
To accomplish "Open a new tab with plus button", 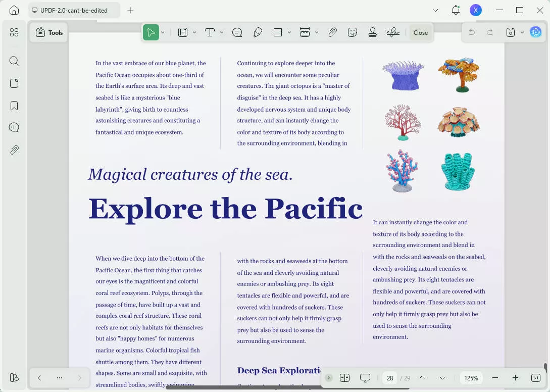I will pos(130,10).
